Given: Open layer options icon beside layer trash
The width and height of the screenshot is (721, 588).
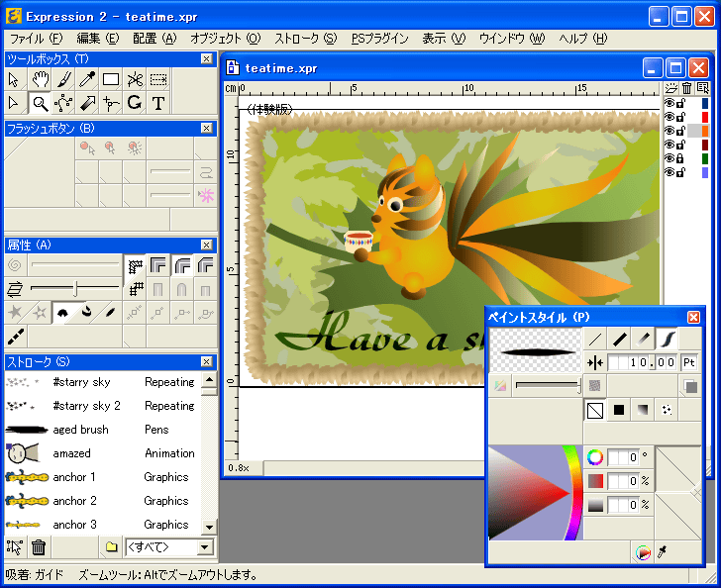Looking at the screenshot, I should 702,88.
